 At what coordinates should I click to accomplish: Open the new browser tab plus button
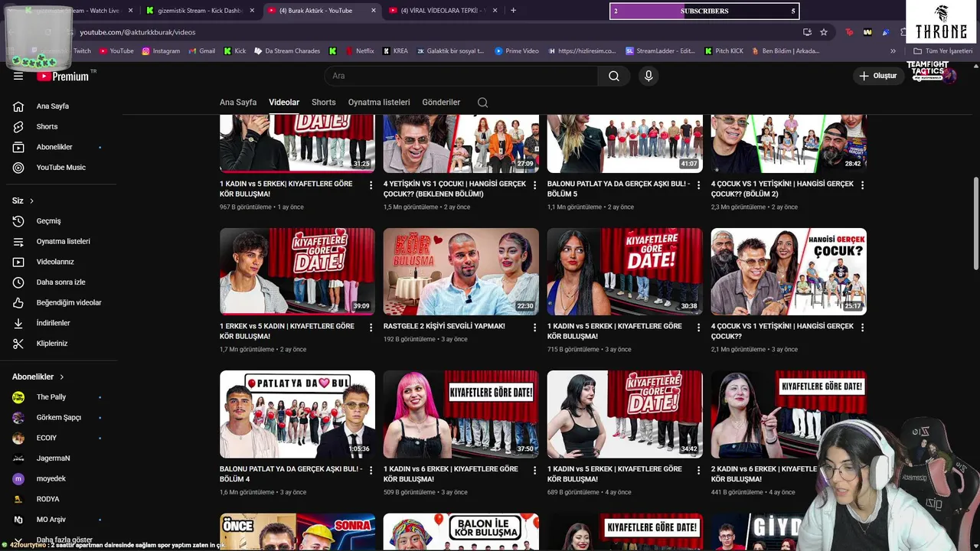coord(513,11)
